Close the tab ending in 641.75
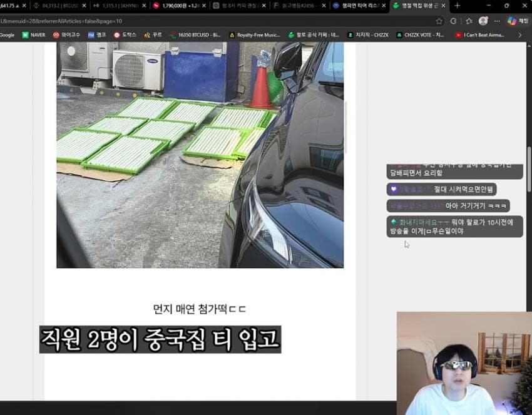 24,6
